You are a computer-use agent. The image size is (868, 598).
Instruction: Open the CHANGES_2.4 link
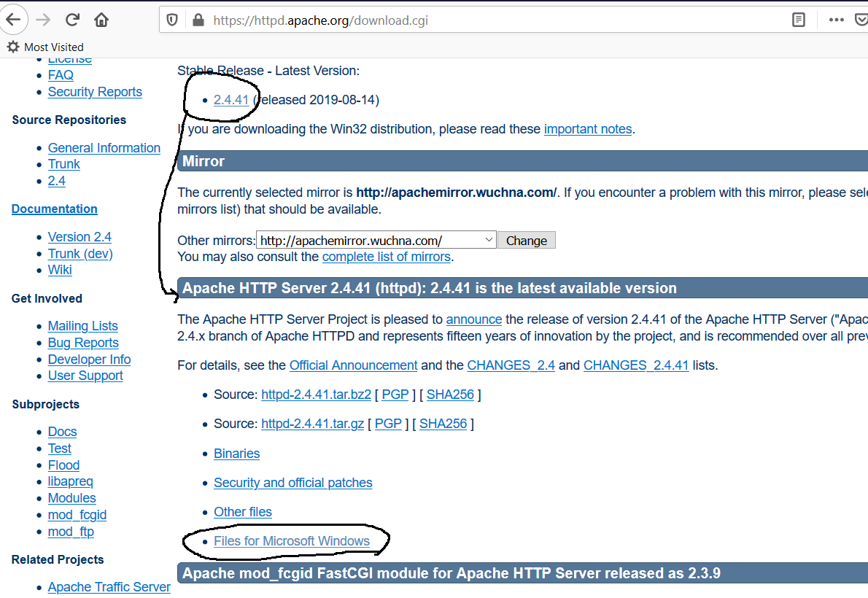511,365
